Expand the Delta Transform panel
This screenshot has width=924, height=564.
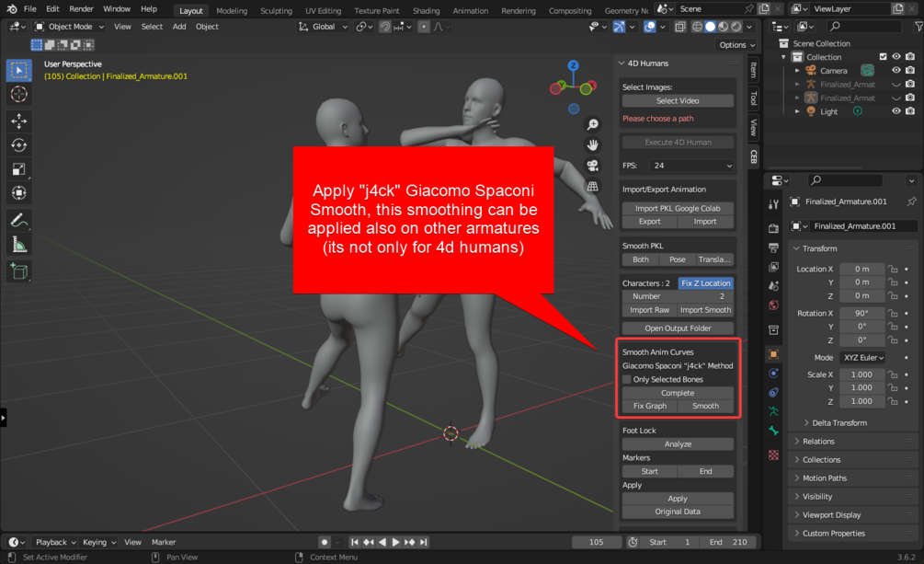pyautogui.click(x=839, y=423)
